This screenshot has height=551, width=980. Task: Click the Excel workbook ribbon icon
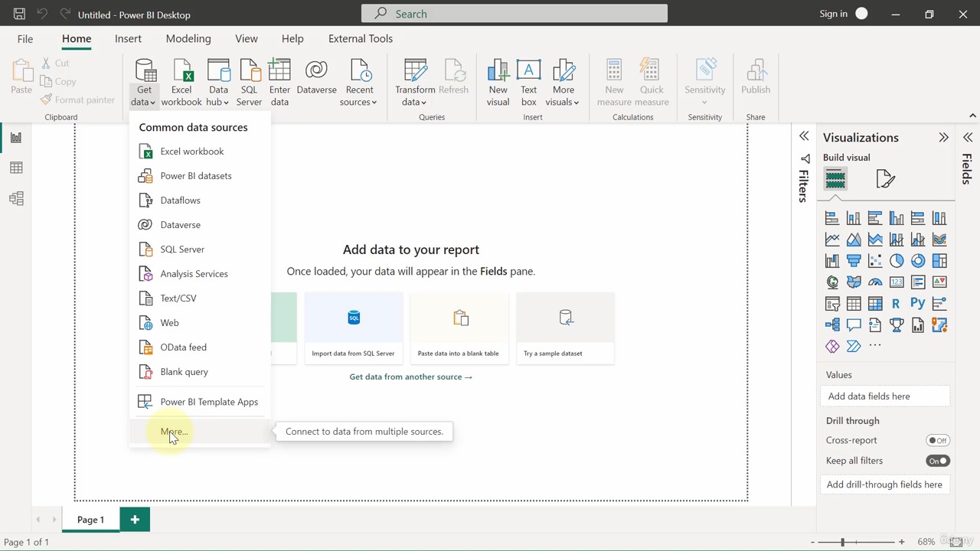[x=181, y=83]
